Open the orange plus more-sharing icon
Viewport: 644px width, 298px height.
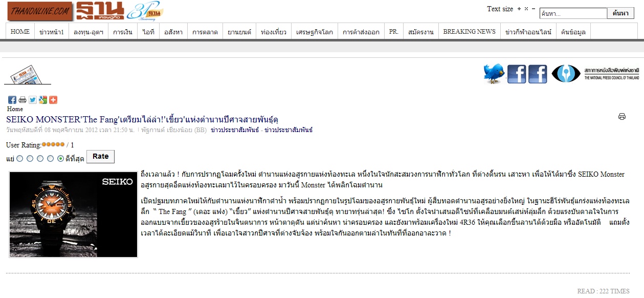coord(53,100)
